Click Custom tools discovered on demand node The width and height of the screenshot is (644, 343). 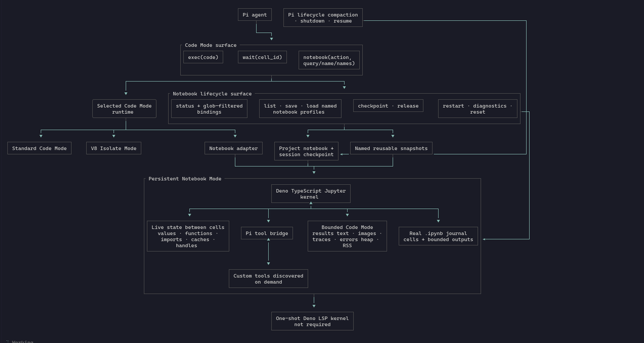[x=268, y=279]
